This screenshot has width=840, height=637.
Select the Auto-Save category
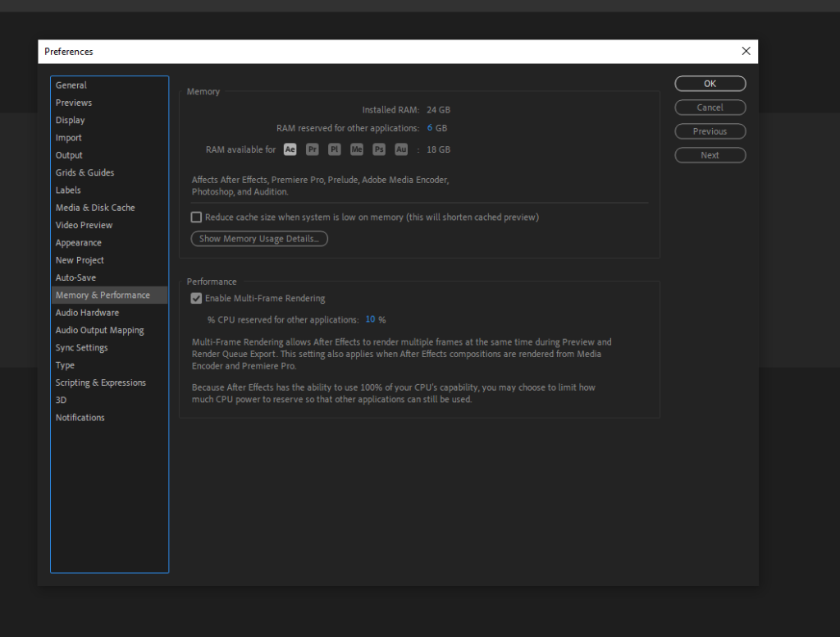[76, 277]
